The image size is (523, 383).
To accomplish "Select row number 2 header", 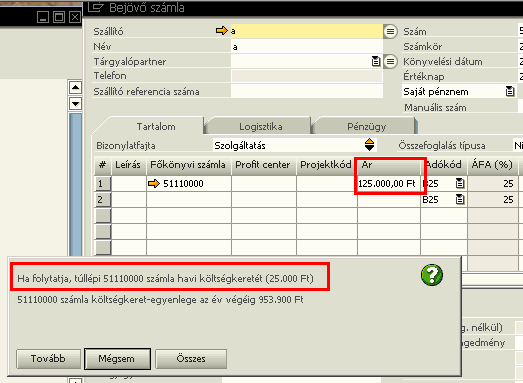I will (x=103, y=200).
